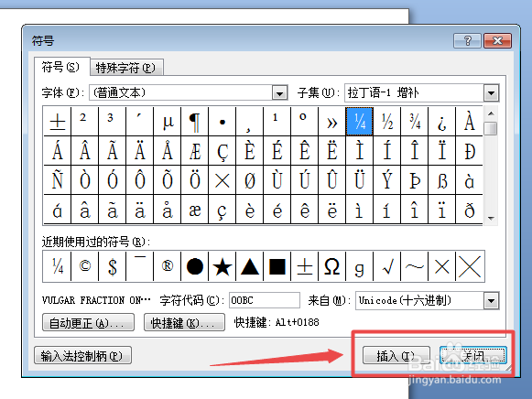This screenshot has width=532, height=399.
Task: Pick the Ω omega from recent symbols
Action: click(x=332, y=266)
